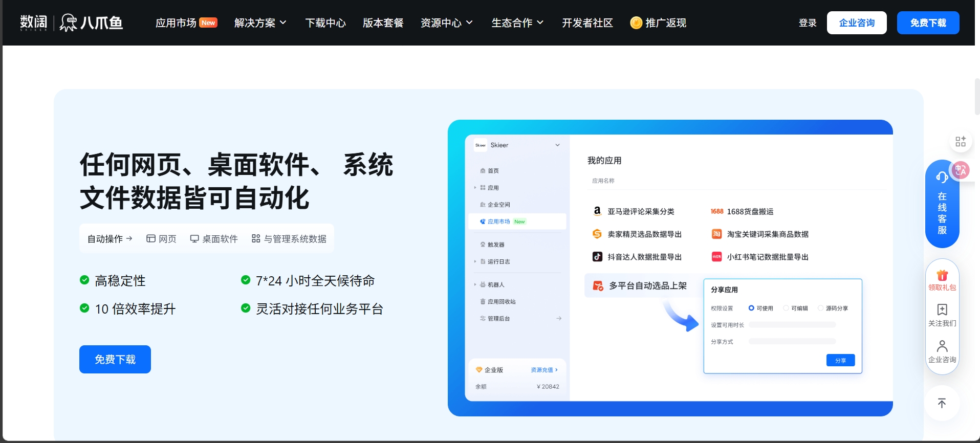Select the 源码分享 permission radio button
The width and height of the screenshot is (980, 443).
click(820, 308)
